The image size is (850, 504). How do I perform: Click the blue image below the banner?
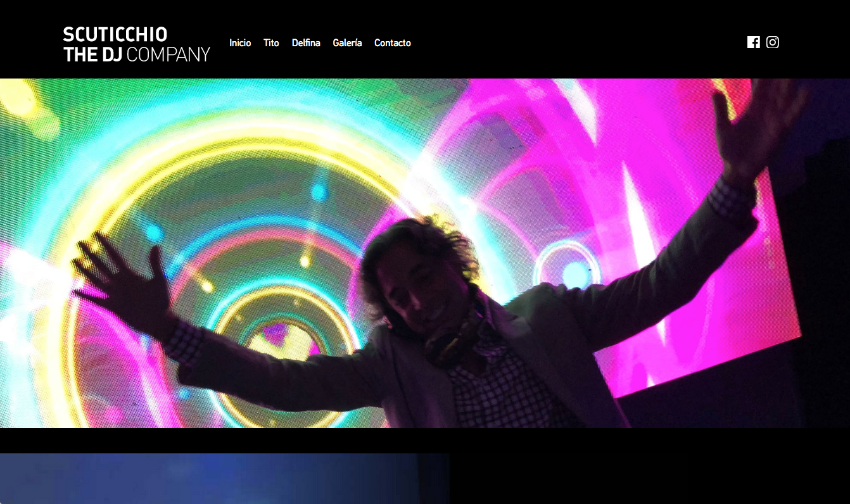pyautogui.click(x=225, y=479)
